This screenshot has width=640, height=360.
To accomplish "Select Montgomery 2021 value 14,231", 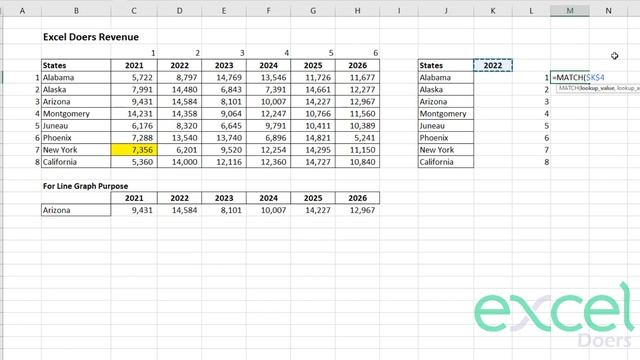I will [x=134, y=113].
